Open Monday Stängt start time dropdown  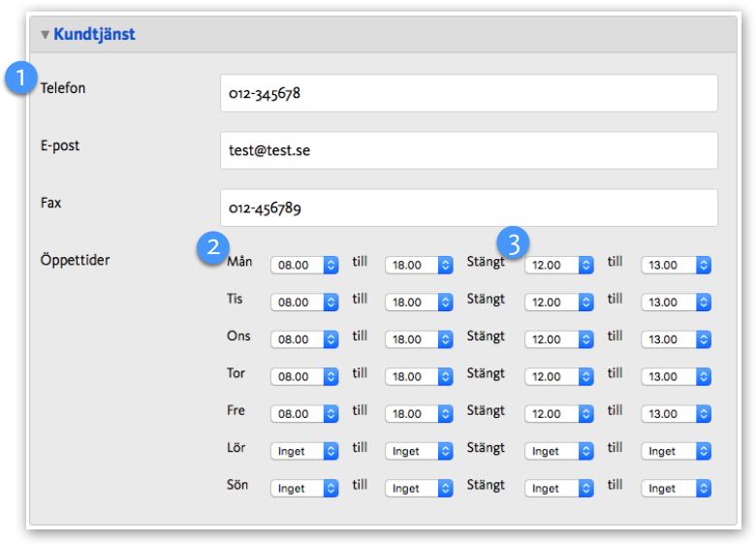click(x=559, y=265)
